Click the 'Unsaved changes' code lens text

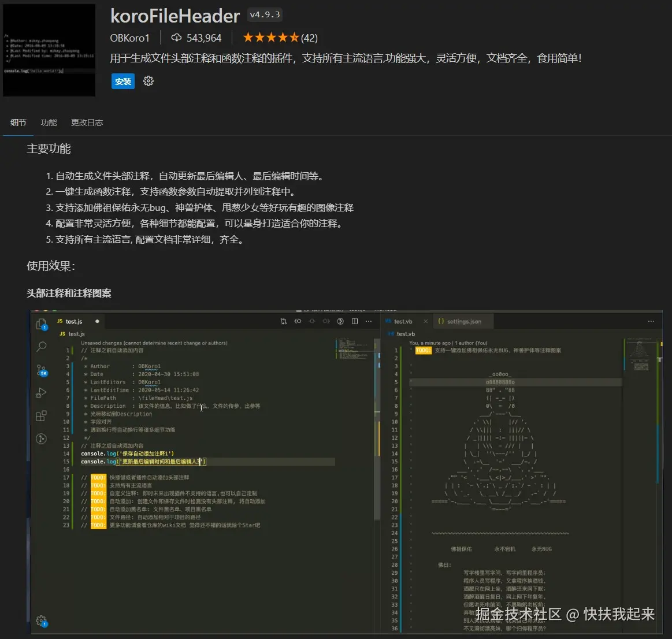tap(154, 343)
